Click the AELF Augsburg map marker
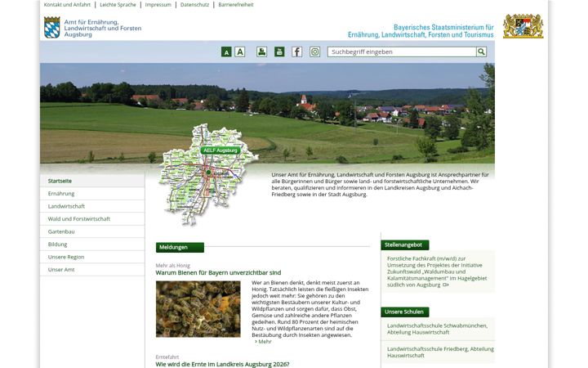588x368 pixels. pyautogui.click(x=220, y=150)
